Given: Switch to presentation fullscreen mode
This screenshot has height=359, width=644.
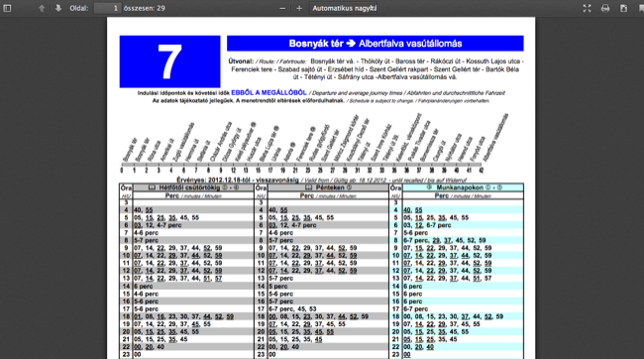Looking at the screenshot, I should click(x=587, y=8).
